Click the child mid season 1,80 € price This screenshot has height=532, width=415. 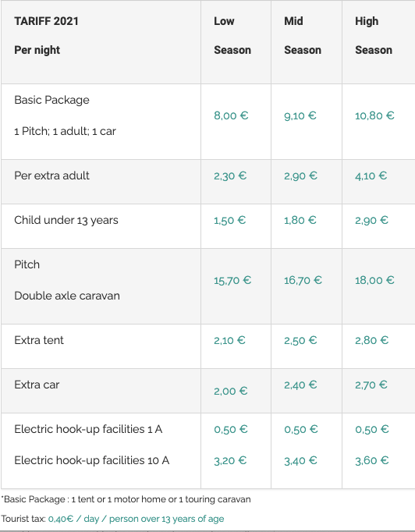(x=300, y=220)
